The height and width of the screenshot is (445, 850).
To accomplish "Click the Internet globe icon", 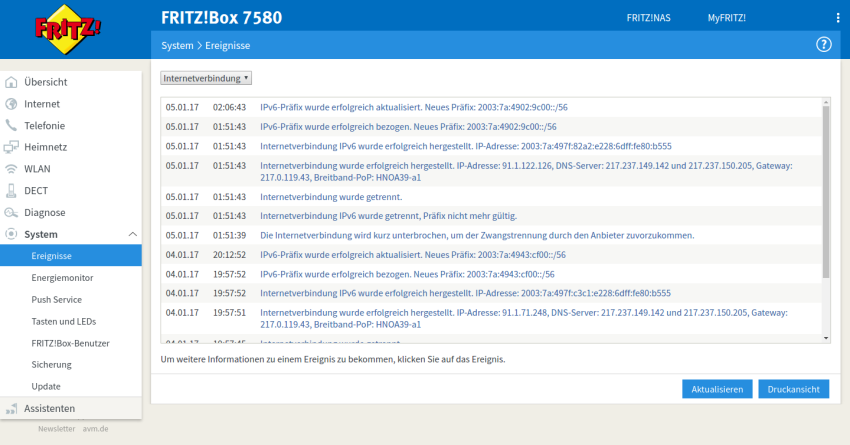I will coord(12,104).
